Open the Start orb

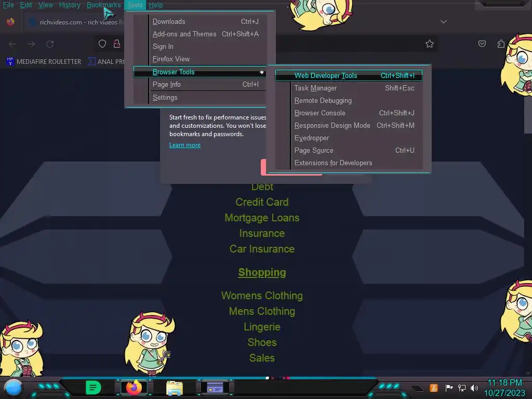(x=13, y=388)
